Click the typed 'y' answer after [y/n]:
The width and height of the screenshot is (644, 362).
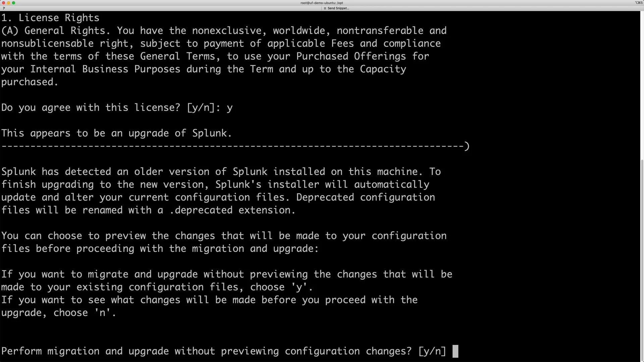coord(229,108)
